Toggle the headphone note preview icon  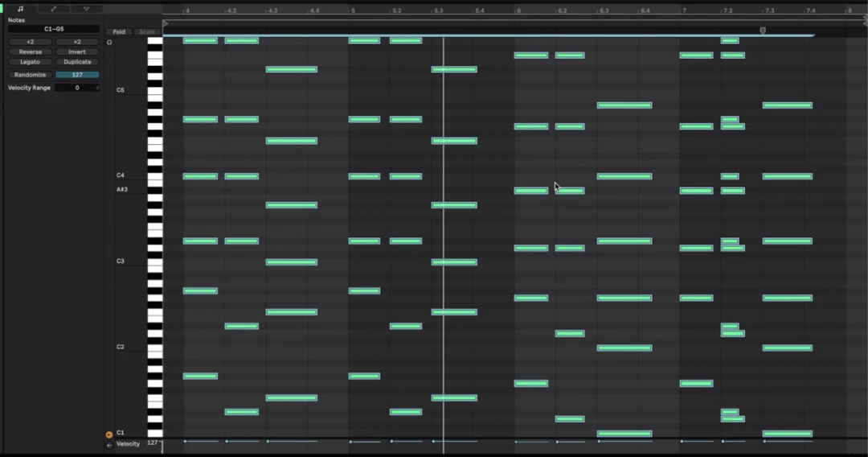coord(109,42)
